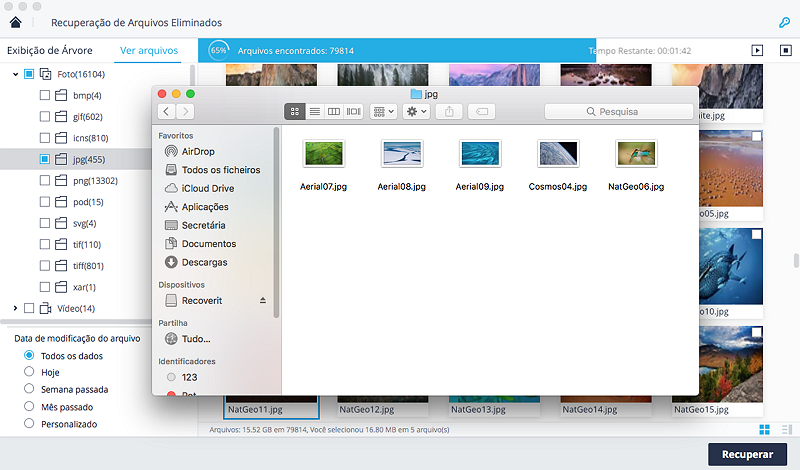Viewport: 800px width, 470px height.
Task: Go to Recoverit home screen
Action: [x=15, y=22]
